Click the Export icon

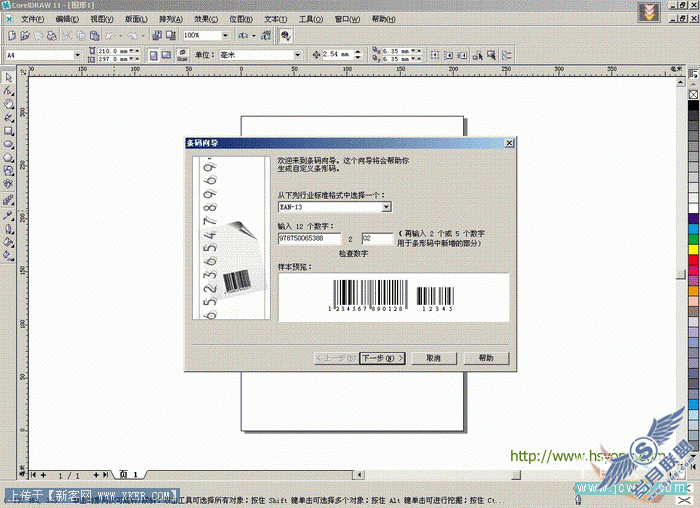171,35
